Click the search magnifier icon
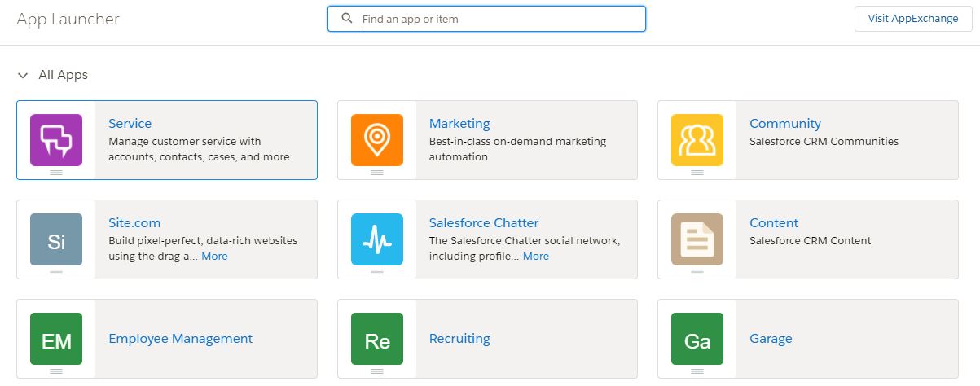The image size is (980, 386). coord(347,19)
